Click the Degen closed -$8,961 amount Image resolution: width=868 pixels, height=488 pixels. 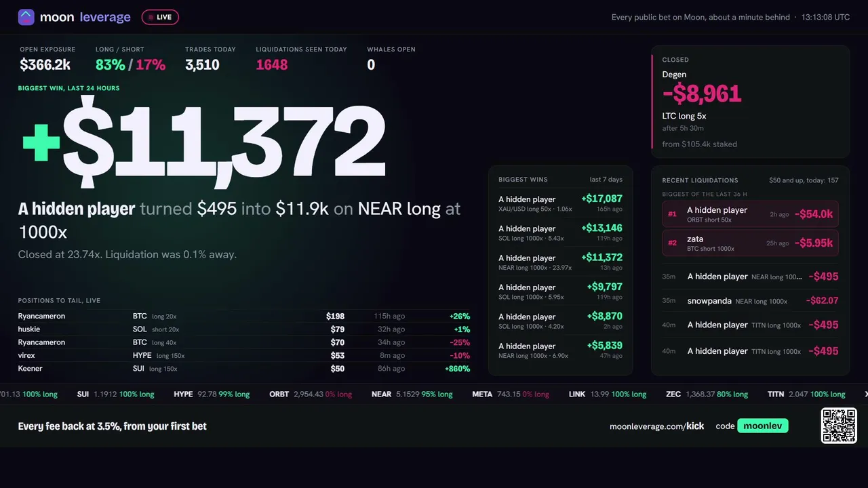pyautogui.click(x=702, y=94)
